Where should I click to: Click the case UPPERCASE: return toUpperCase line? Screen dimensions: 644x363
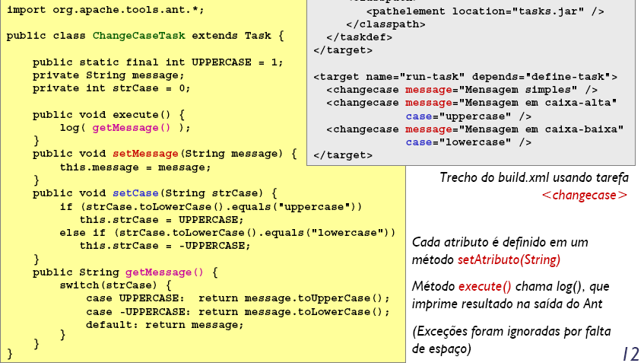click(x=238, y=298)
